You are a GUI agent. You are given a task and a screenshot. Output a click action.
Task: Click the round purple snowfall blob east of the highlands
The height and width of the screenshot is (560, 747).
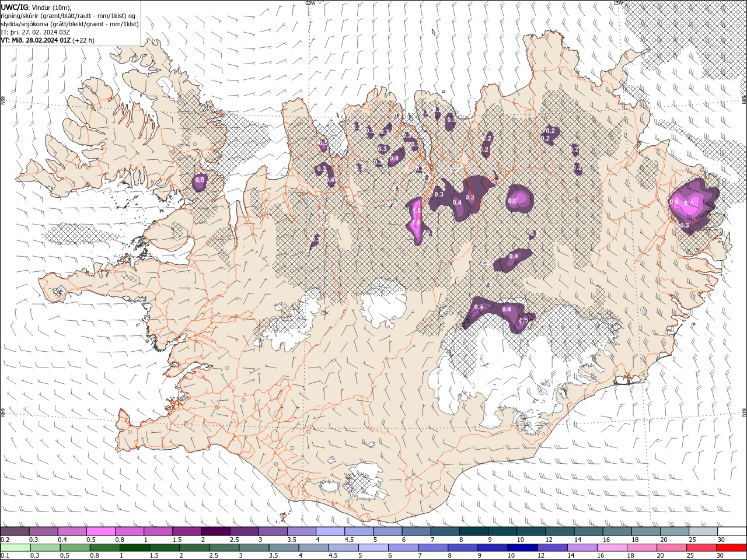(519, 198)
